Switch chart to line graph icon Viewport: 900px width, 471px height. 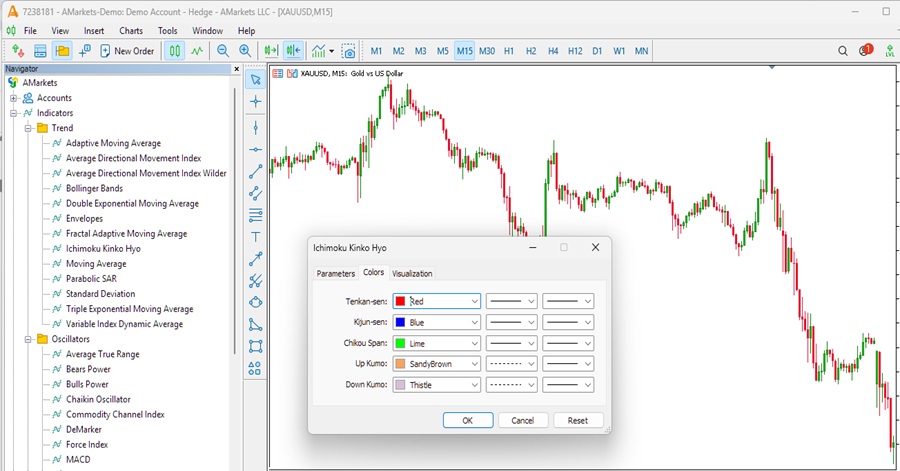click(x=197, y=51)
